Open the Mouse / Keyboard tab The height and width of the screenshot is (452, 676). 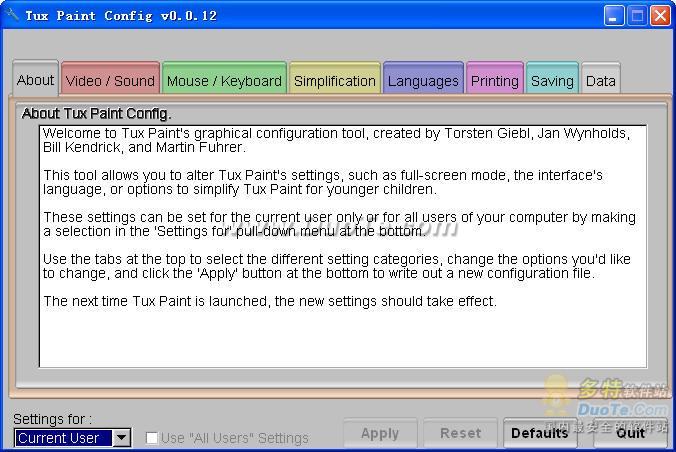click(224, 78)
